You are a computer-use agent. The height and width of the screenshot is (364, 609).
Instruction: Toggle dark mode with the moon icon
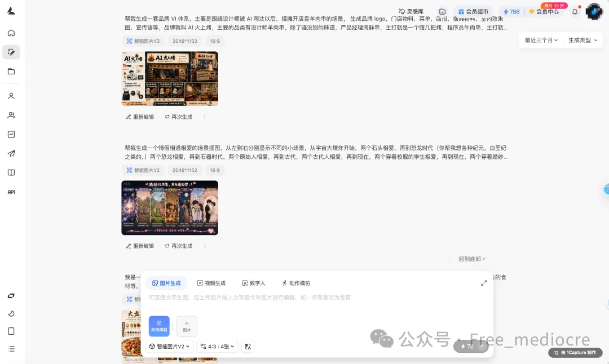11,313
